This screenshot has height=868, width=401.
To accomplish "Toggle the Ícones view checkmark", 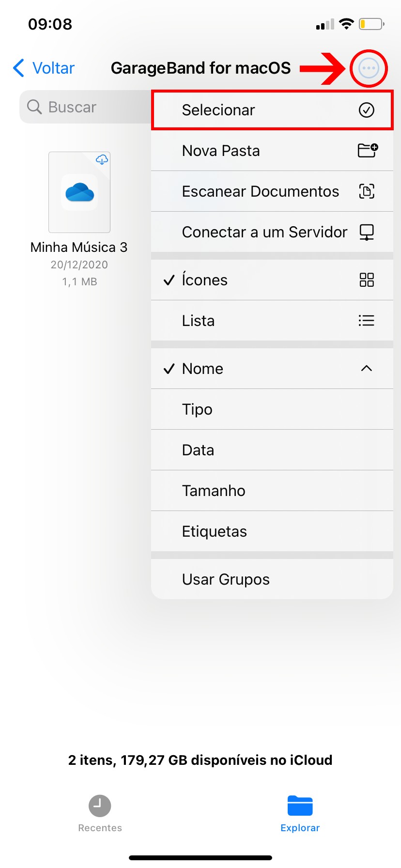I will pos(169,280).
